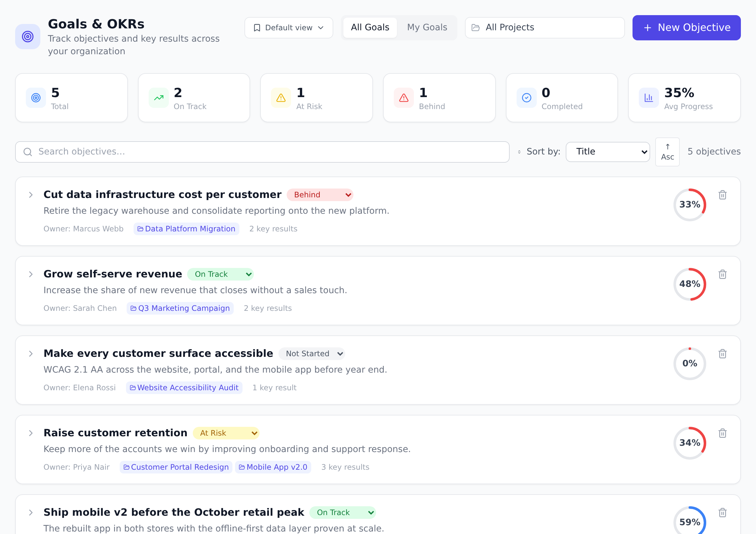Click the sort arrows icon beside Sort by
Viewport: 756px width, 534px height.
pyautogui.click(x=519, y=152)
